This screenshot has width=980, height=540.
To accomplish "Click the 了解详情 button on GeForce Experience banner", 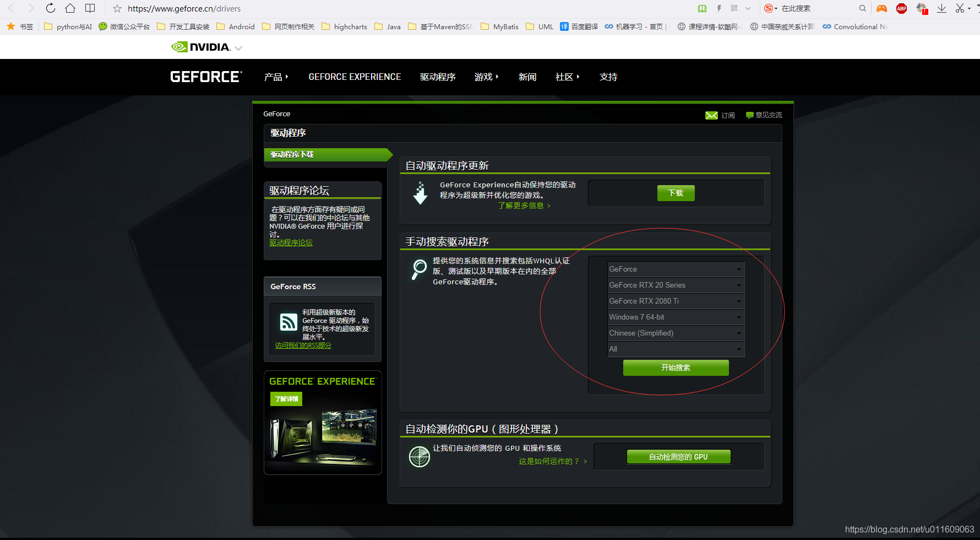I will pos(286,399).
